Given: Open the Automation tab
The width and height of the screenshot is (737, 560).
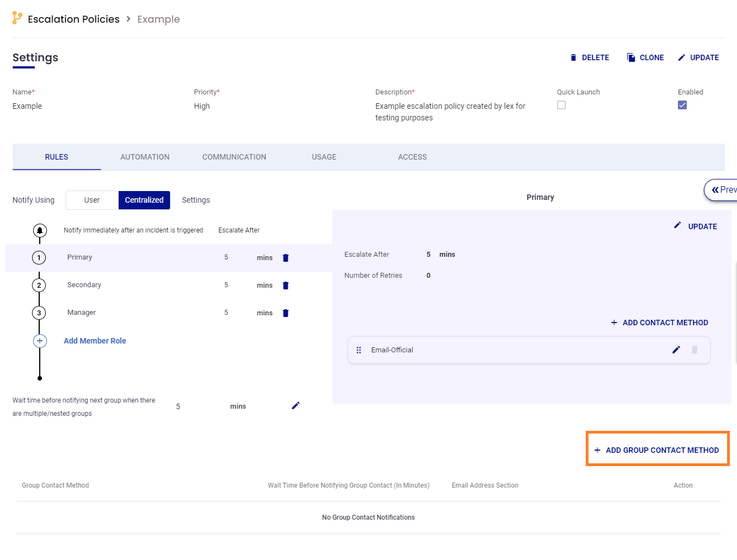Looking at the screenshot, I should (145, 157).
